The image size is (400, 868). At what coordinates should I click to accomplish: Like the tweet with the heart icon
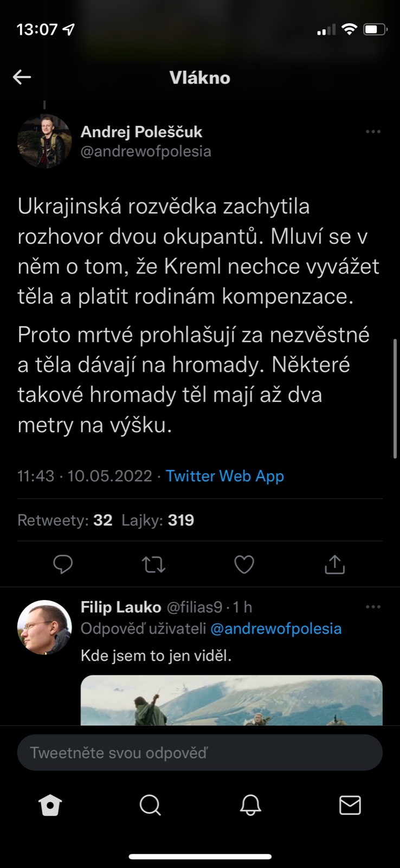click(x=244, y=565)
